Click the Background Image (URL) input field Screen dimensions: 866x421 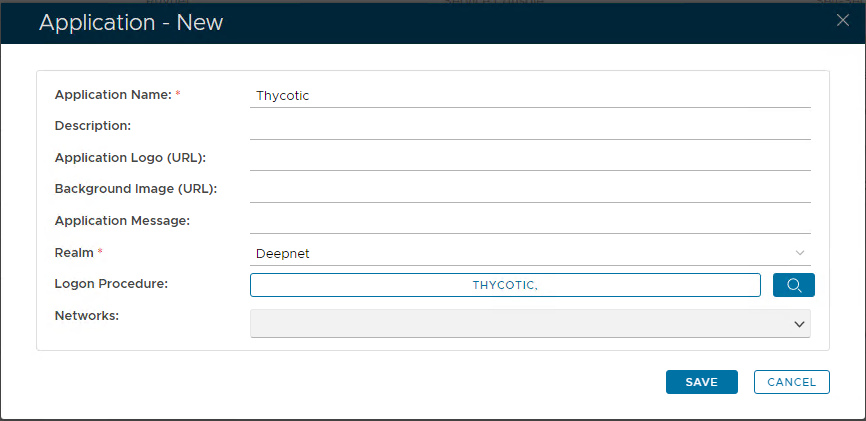click(530, 189)
